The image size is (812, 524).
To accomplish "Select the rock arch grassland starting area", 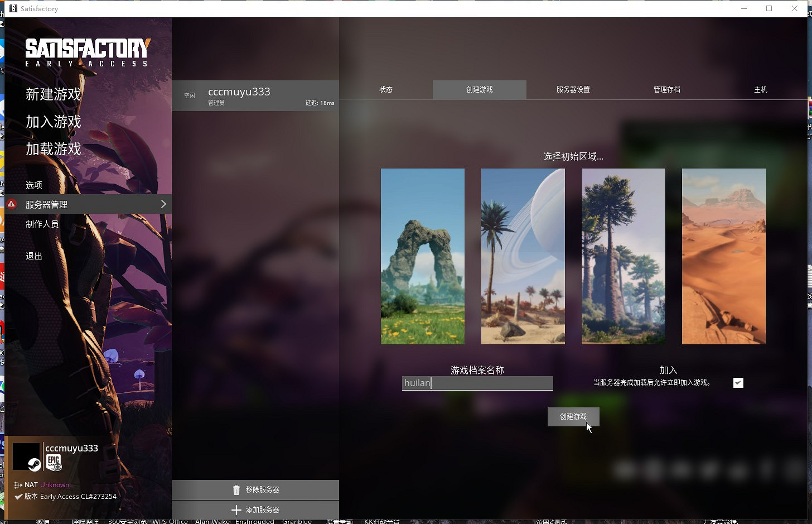I will click(422, 256).
